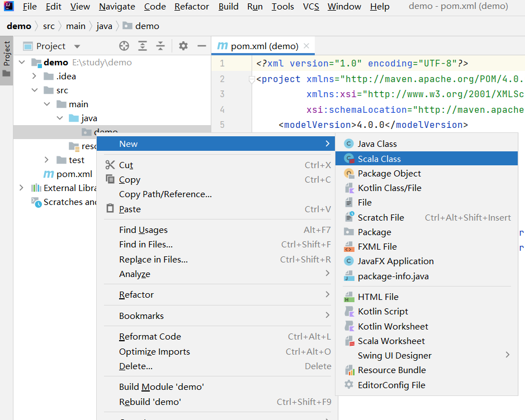Collapse the src folder tree node
Viewport: 525px width, 420px height.
coord(35,90)
